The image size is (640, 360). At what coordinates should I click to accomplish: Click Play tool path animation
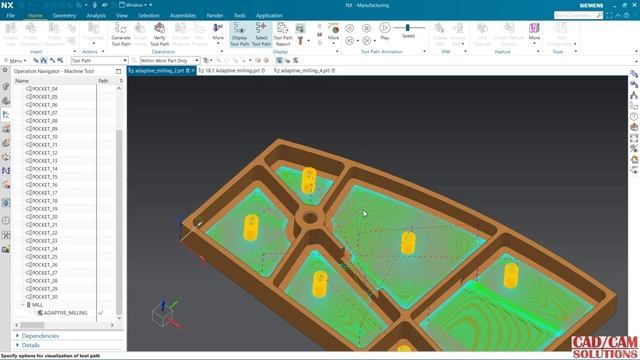pyautogui.click(x=384, y=31)
